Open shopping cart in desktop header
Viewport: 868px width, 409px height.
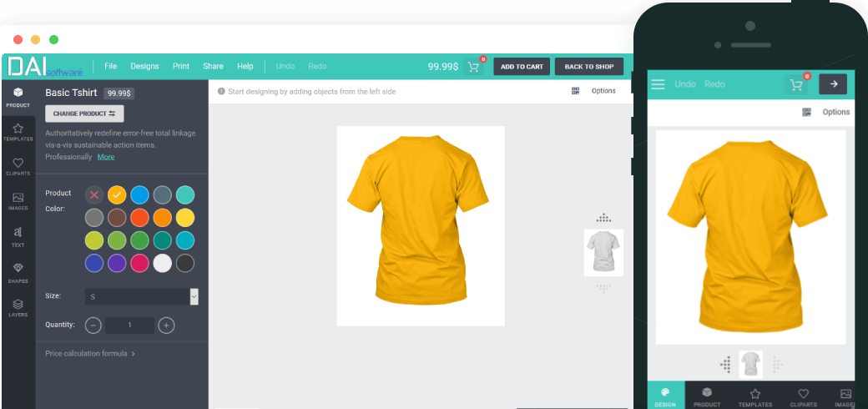pyautogui.click(x=474, y=67)
